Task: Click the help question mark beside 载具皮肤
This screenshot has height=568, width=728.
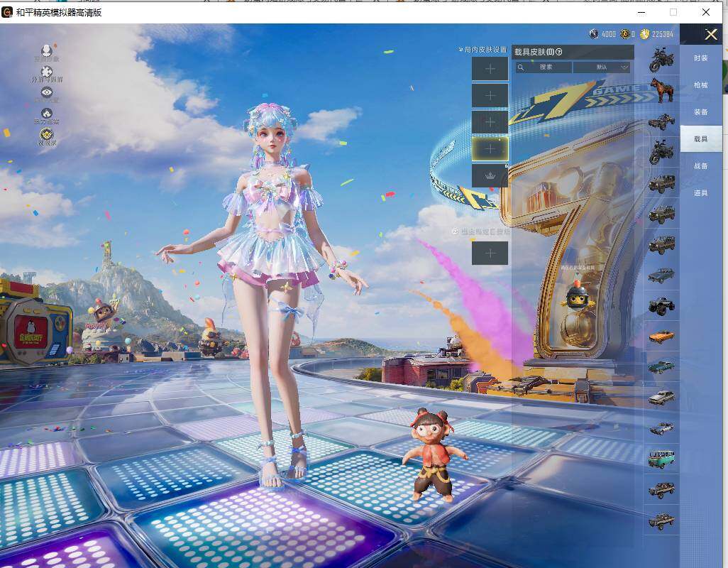Action: (x=559, y=52)
